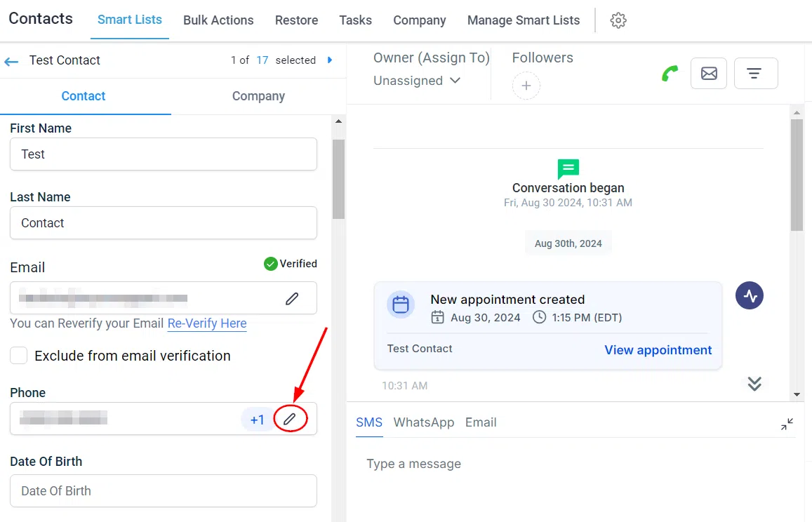Click the Conversation began text
812x522 pixels.
(568, 188)
